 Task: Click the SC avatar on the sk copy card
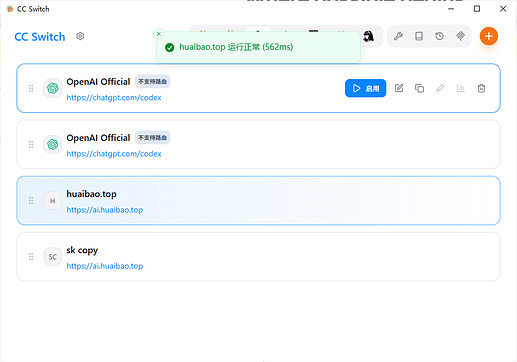53,257
